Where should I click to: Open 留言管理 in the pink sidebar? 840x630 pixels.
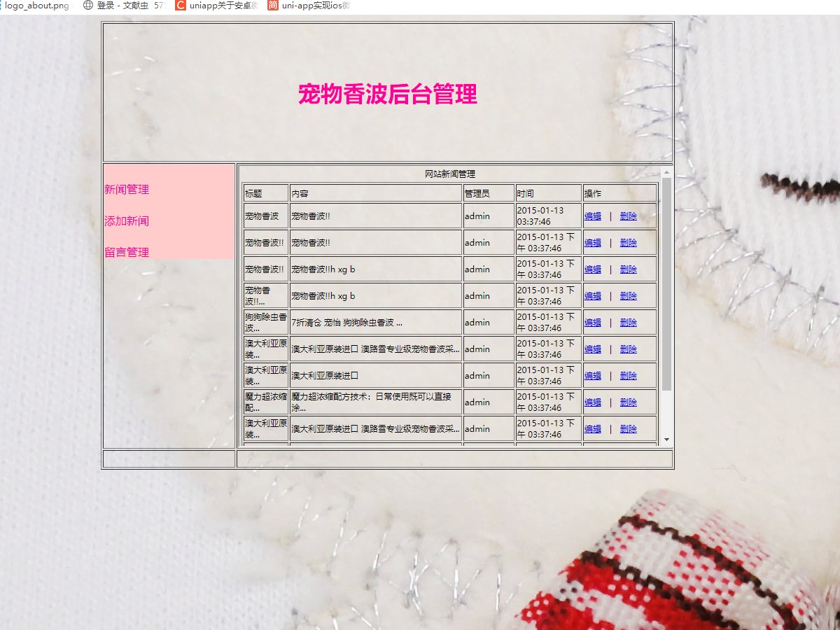tap(127, 253)
